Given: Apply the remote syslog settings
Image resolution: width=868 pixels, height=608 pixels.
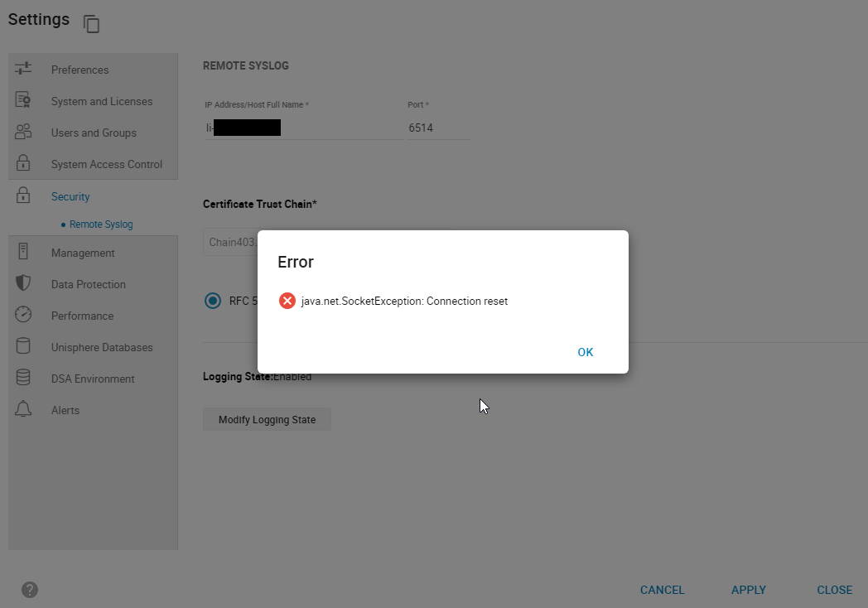Looking at the screenshot, I should (748, 590).
